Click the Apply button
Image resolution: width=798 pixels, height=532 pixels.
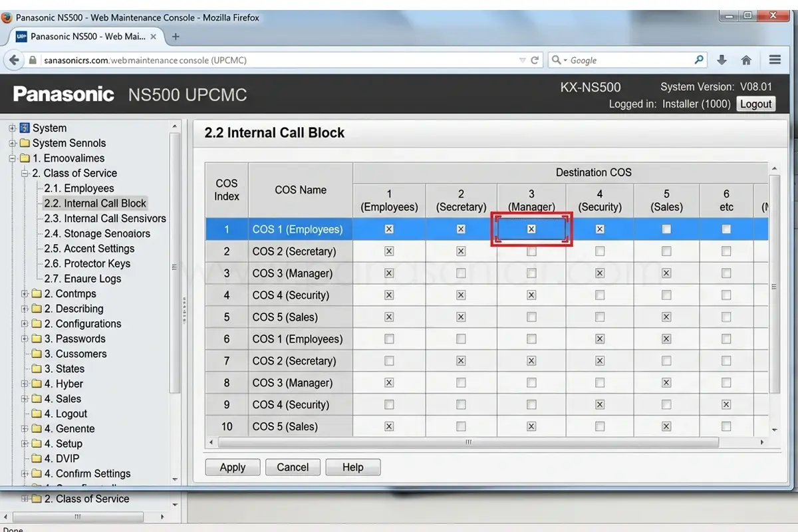[233, 467]
